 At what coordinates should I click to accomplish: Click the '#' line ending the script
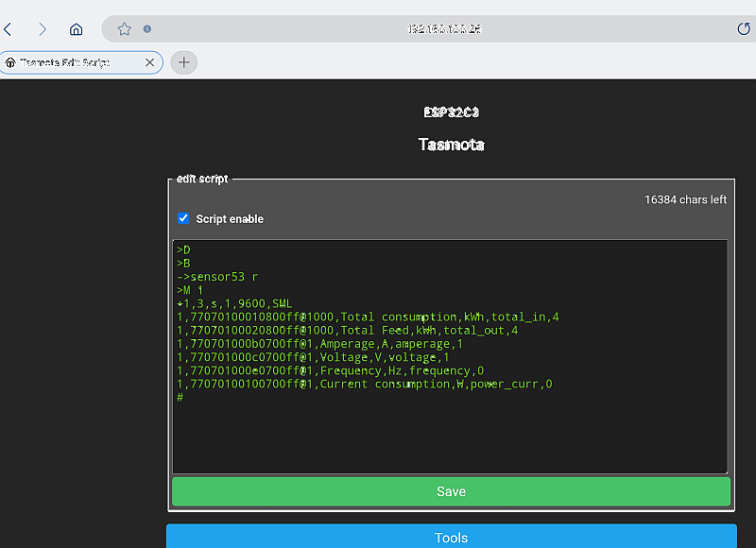(180, 397)
